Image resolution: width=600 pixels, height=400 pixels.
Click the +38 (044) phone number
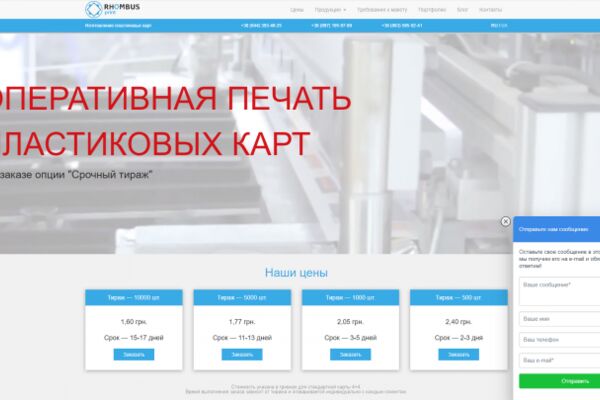point(261,26)
